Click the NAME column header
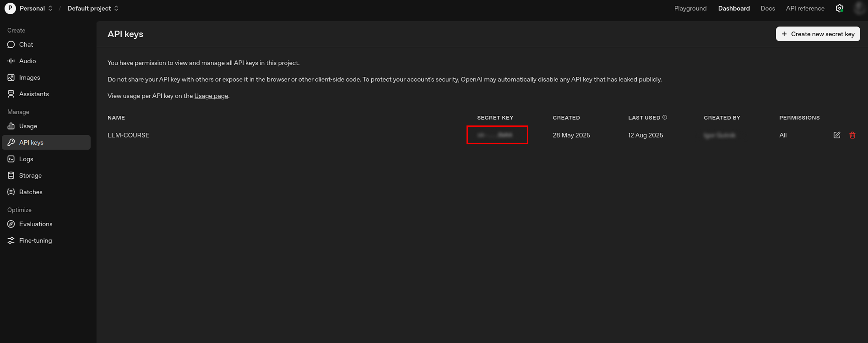The width and height of the screenshot is (868, 343). [x=116, y=118]
